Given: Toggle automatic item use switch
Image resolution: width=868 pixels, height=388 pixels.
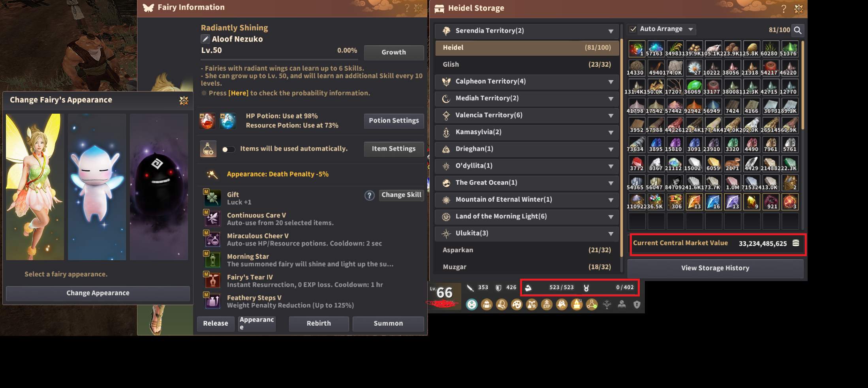Looking at the screenshot, I should (228, 149).
